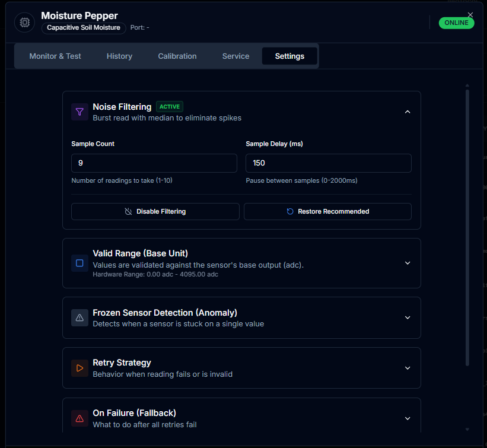Click the 'Sample Count' label
Viewport: 487px width, 448px height.
[x=93, y=144]
